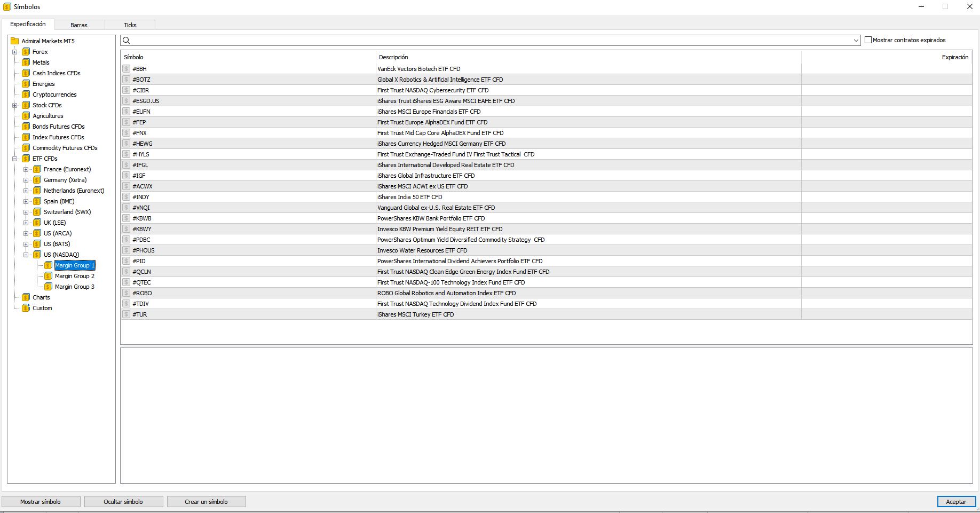The height and width of the screenshot is (513, 980).
Task: Select Netherlands (Euronext) in the tree
Action: (74, 191)
